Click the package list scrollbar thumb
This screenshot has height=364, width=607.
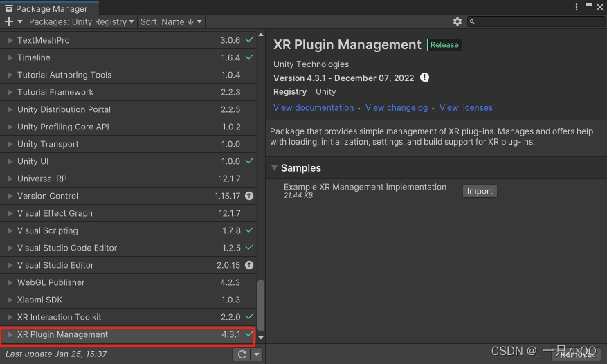pos(261,306)
